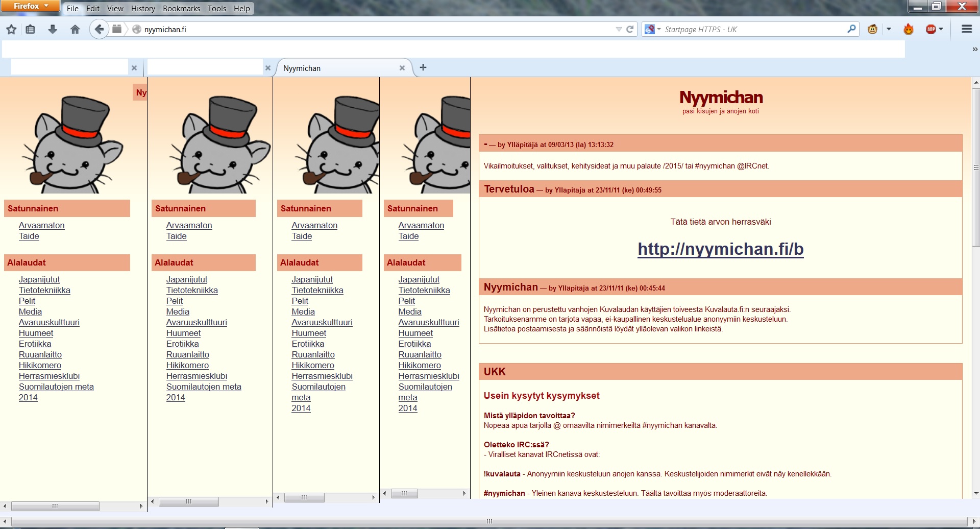Screen dimensions: 980x529
Task: Close the Nyymichan tab
Action: click(402, 68)
